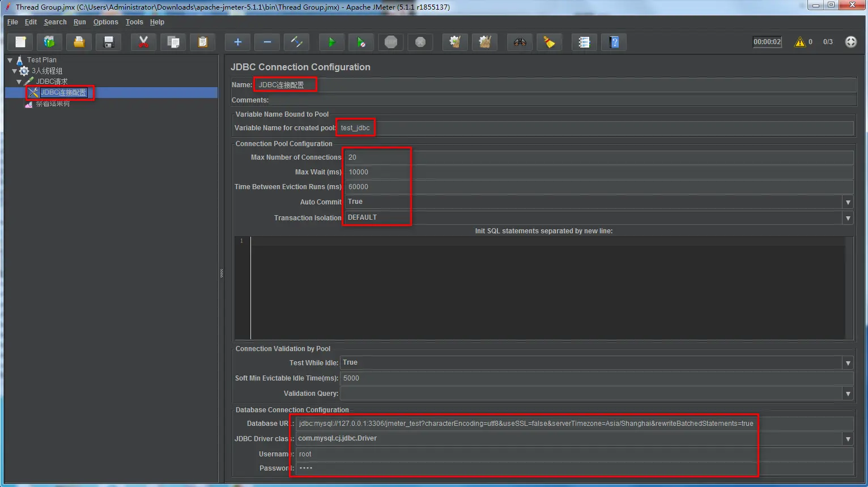
Task: Focus the Max Number of Connections field
Action: click(599, 157)
